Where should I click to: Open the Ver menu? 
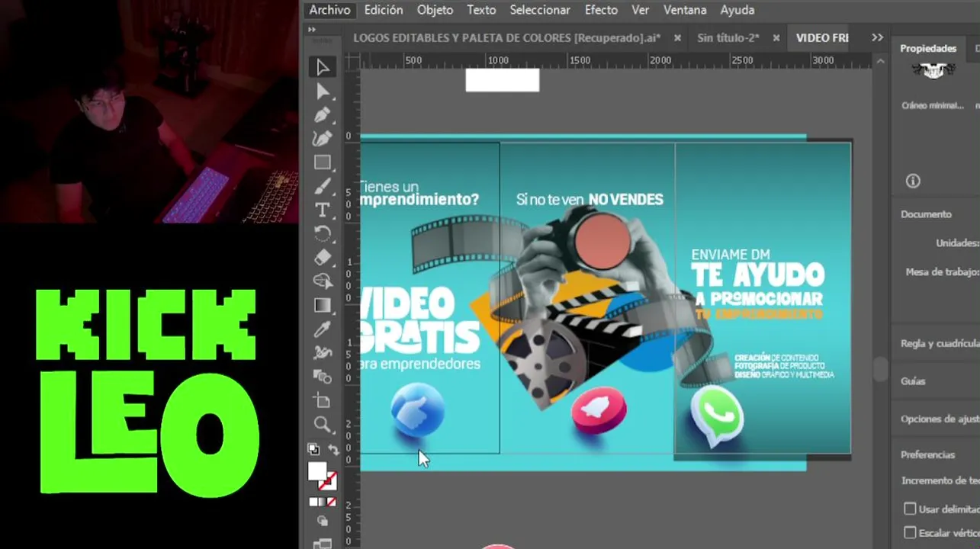tap(641, 10)
